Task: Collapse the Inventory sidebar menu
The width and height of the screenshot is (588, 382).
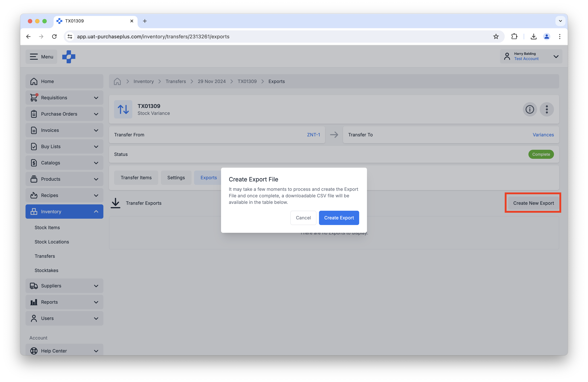Action: click(x=64, y=211)
